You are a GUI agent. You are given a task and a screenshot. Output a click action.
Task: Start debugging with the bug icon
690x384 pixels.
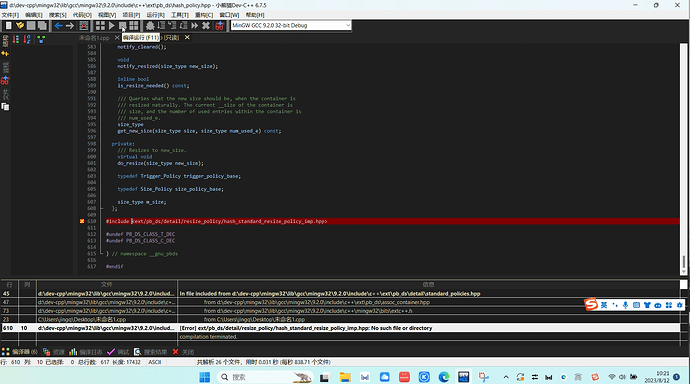click(150, 26)
